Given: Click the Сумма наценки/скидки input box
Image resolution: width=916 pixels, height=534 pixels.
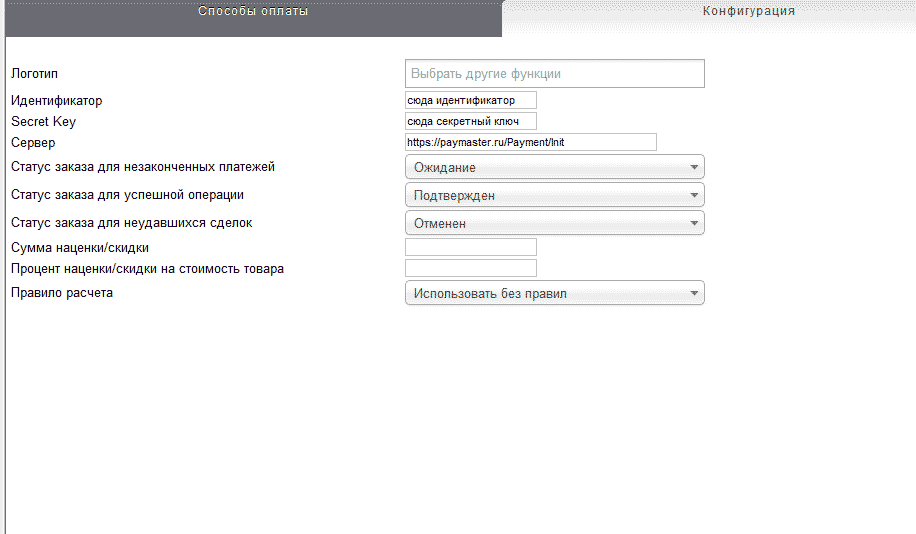Looking at the screenshot, I should (x=470, y=247).
